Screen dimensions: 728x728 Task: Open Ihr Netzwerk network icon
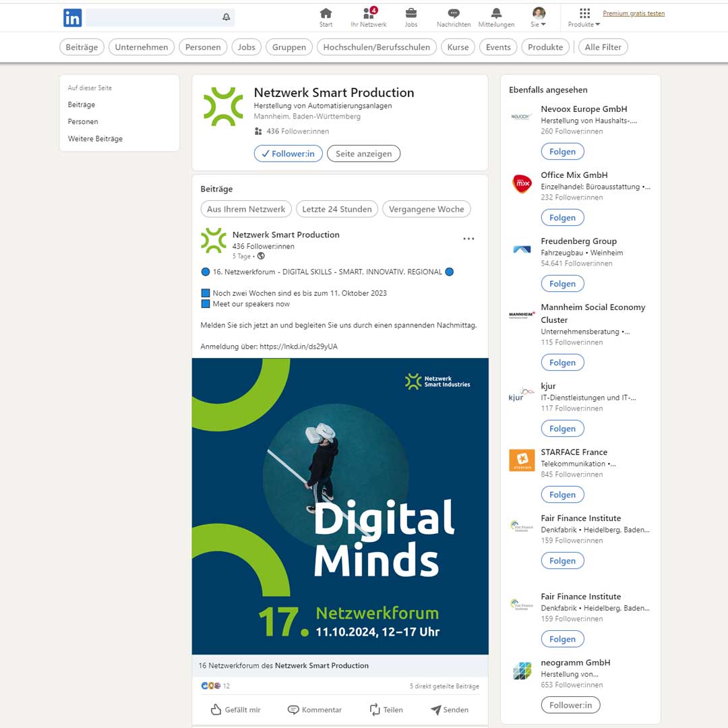tap(369, 17)
